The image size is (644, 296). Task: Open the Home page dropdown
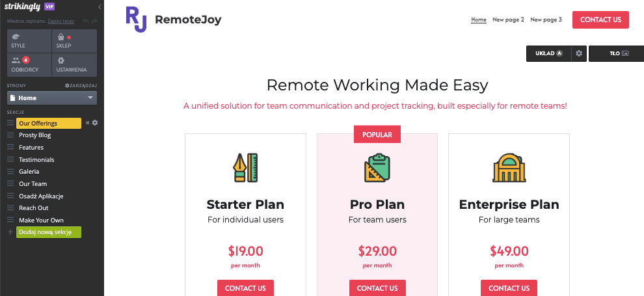click(52, 98)
